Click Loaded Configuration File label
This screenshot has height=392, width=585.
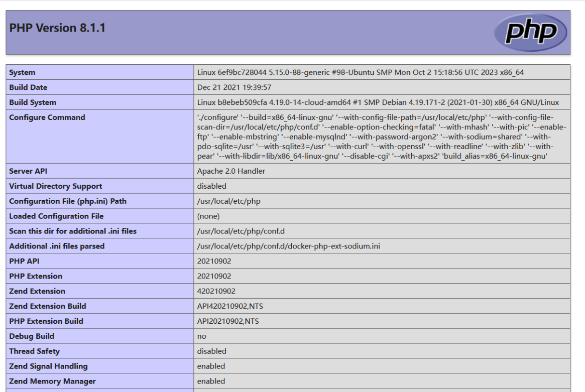point(56,216)
